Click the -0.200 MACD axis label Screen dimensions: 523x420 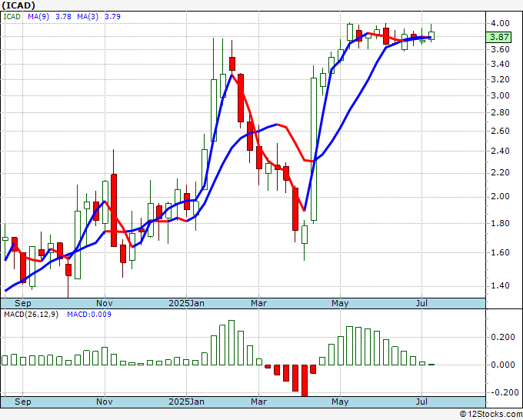[x=501, y=392]
